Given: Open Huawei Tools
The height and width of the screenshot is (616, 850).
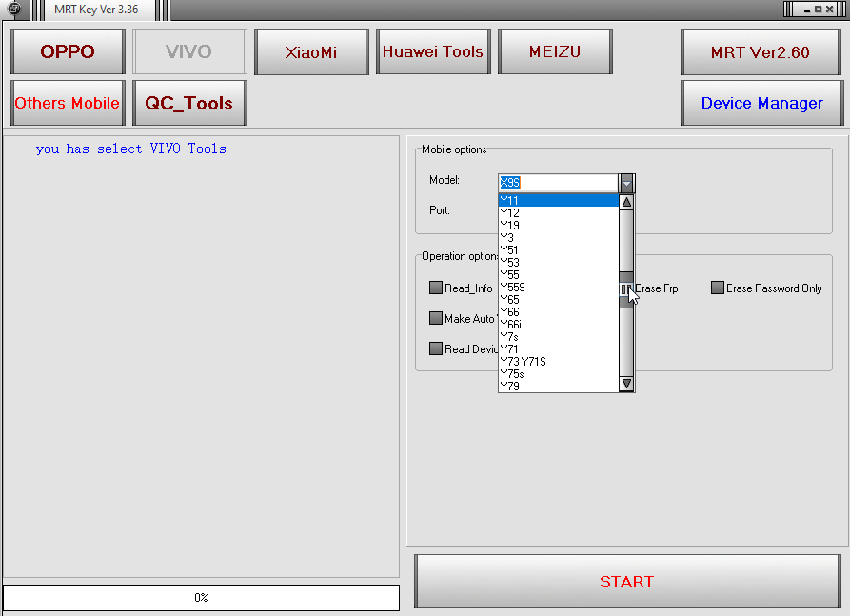Looking at the screenshot, I should tap(433, 51).
